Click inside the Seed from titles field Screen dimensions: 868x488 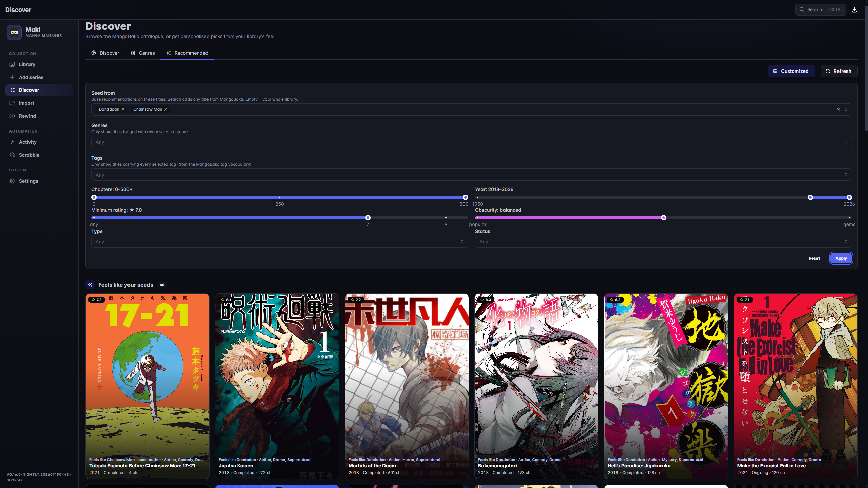point(471,109)
